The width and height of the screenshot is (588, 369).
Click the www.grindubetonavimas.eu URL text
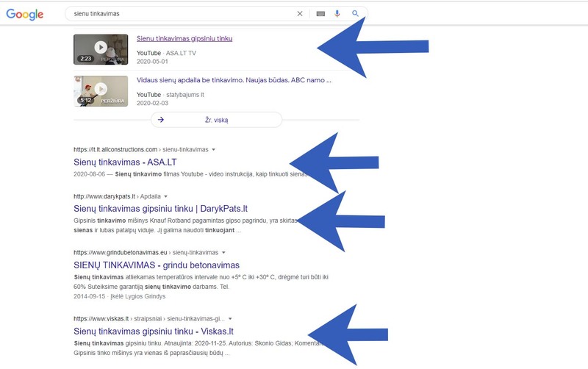[146, 252]
